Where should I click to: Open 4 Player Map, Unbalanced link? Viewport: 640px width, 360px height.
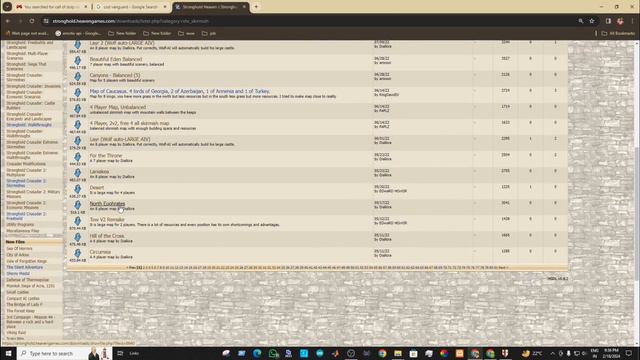[x=118, y=107]
